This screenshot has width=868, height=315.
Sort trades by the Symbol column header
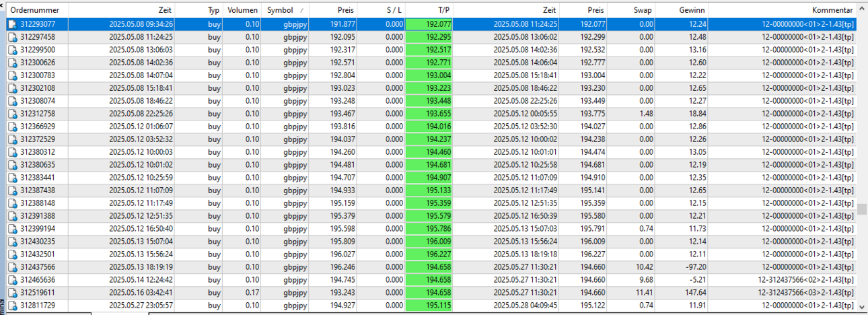click(x=285, y=10)
